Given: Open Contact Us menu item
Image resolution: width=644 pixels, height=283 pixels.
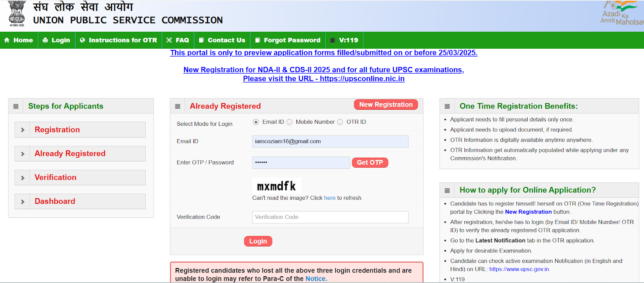Looking at the screenshot, I should (x=222, y=40).
